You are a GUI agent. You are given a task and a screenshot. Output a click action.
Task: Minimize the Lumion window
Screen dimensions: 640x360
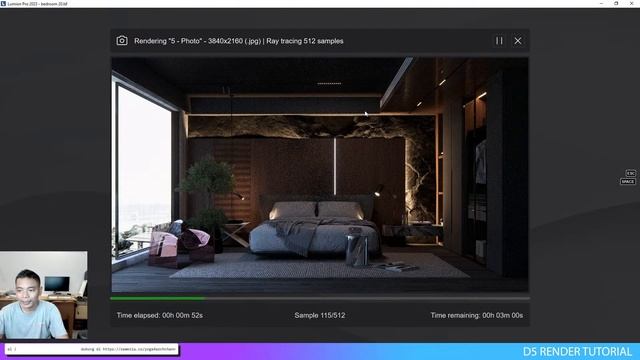(x=602, y=3)
